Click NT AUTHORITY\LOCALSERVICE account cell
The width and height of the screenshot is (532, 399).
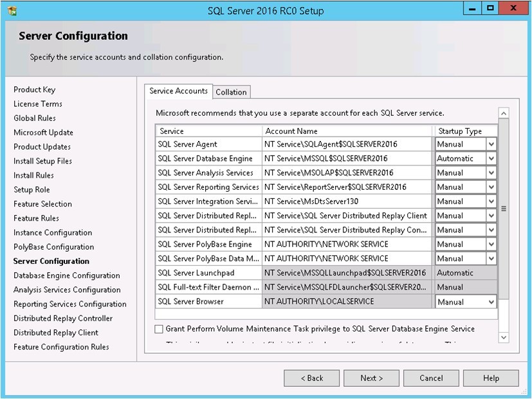pos(347,301)
